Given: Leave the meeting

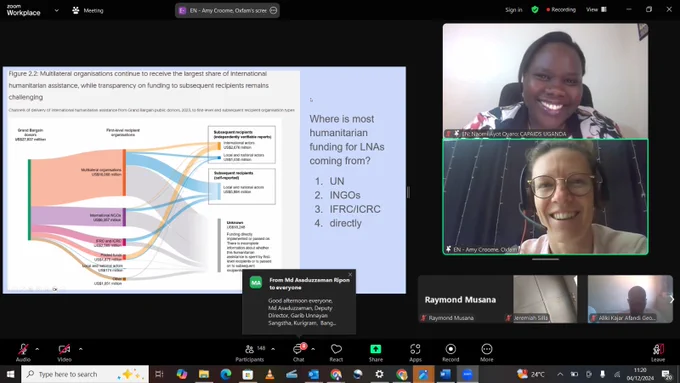Looking at the screenshot, I should tap(658, 352).
